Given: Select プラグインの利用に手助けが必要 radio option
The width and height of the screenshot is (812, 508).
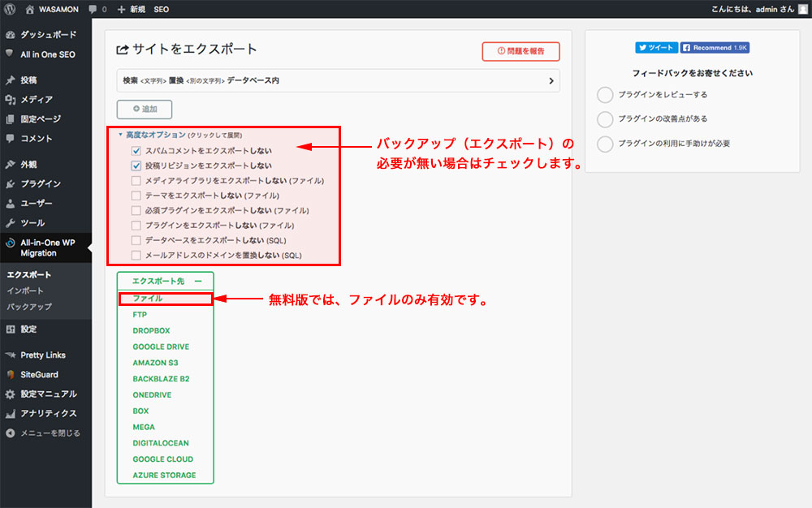Looking at the screenshot, I should click(x=605, y=144).
